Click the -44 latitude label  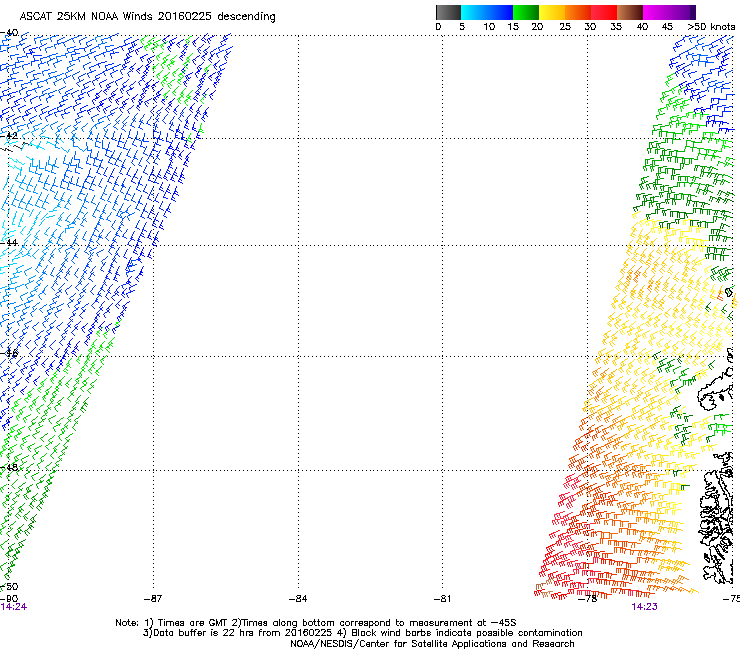[x=9, y=243]
